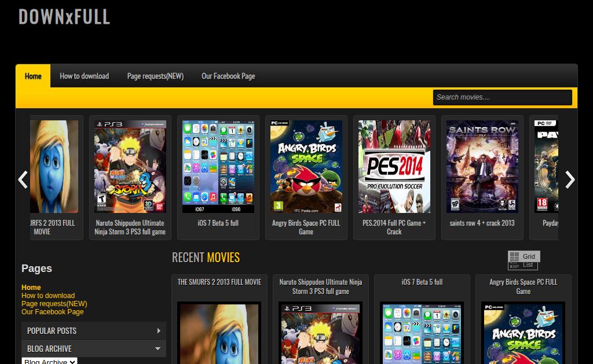Open Angry Birds Space carousel cover
The height and width of the screenshot is (364, 593).
pos(306,167)
